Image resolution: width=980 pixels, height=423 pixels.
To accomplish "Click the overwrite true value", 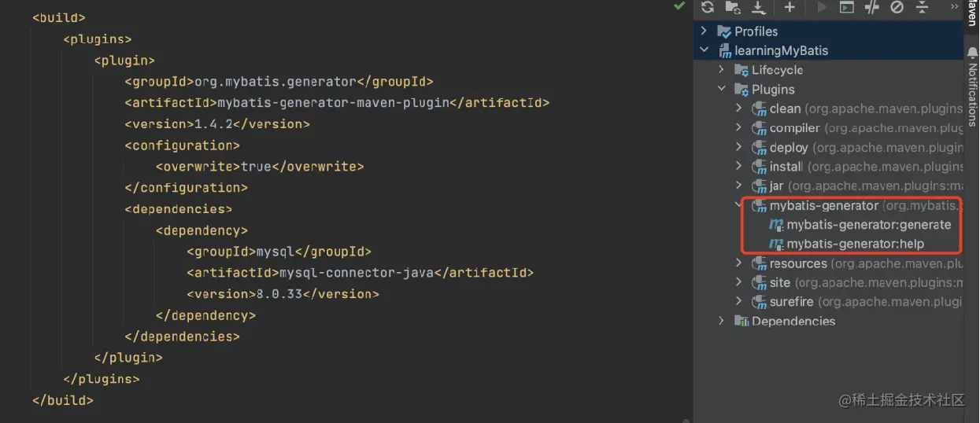I will 256,167.
